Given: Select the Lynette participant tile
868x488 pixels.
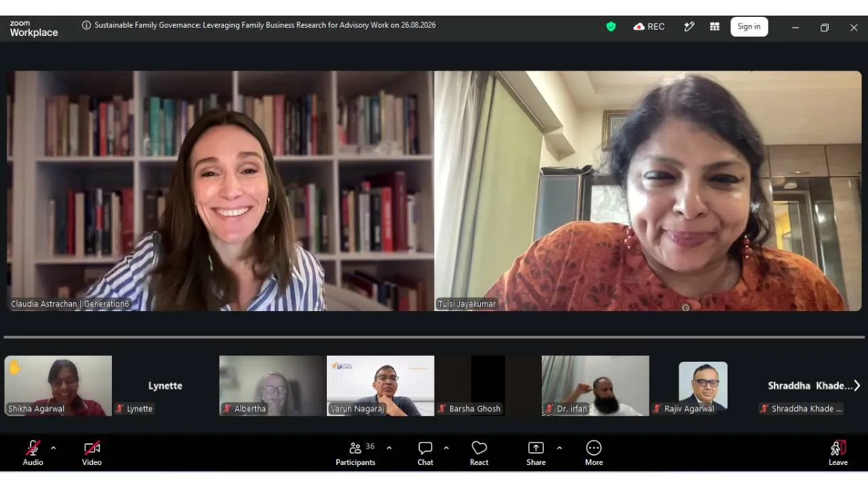Looking at the screenshot, I should pos(165,386).
